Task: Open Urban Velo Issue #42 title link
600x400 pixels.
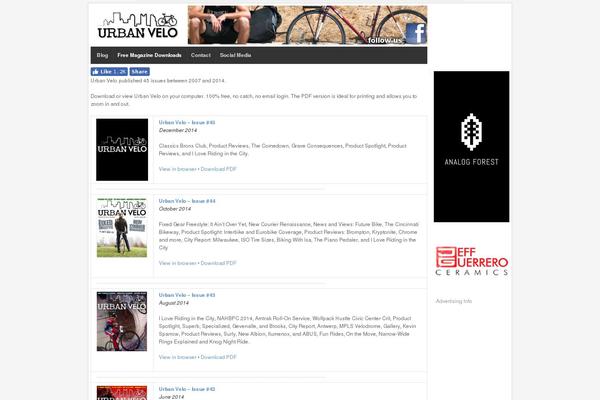Action: click(187, 389)
